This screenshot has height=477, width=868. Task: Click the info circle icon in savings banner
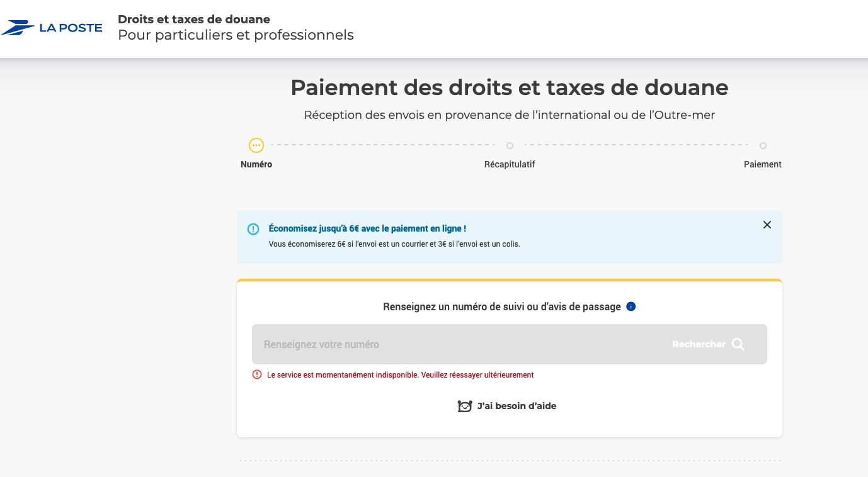253,229
